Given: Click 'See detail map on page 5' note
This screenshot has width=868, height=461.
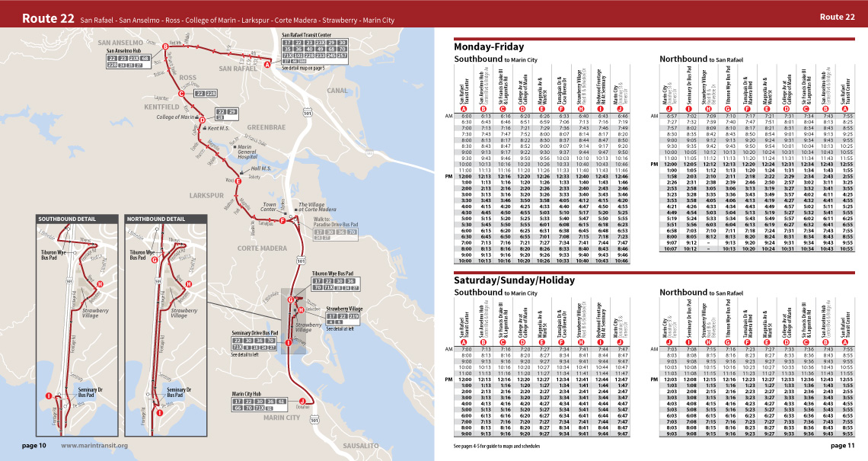Looking at the screenshot, I should (x=303, y=69).
